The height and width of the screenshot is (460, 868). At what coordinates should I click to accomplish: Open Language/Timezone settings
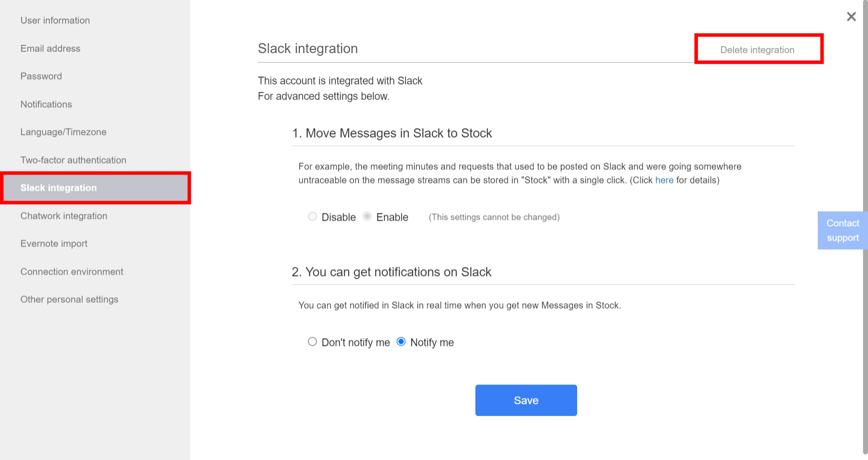[x=63, y=132]
